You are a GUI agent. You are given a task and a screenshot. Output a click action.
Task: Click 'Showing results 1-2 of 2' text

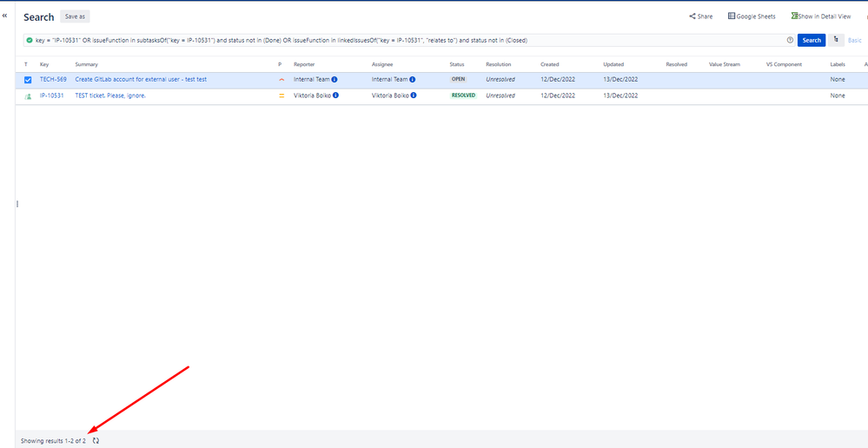pos(53,441)
